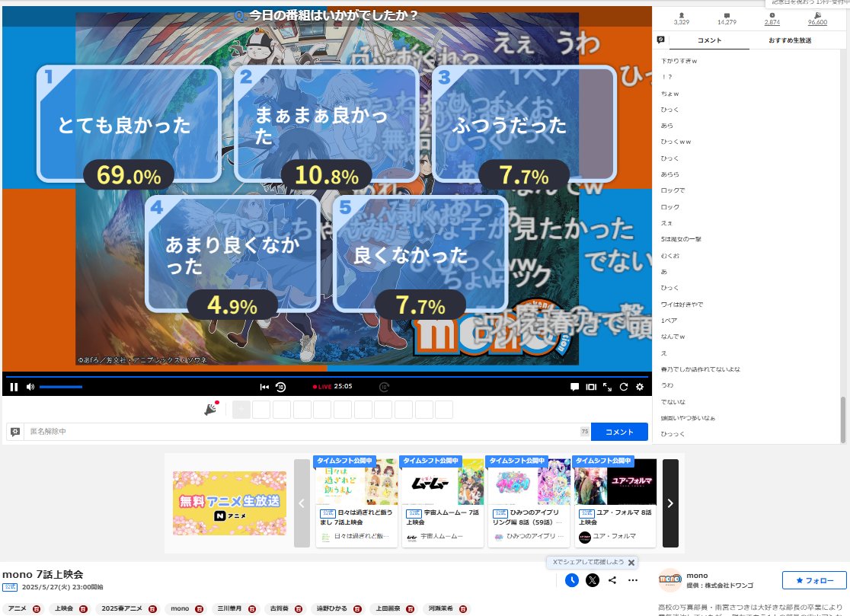Open 宇宙人ムームー 7話上映会 card

[x=443, y=502]
